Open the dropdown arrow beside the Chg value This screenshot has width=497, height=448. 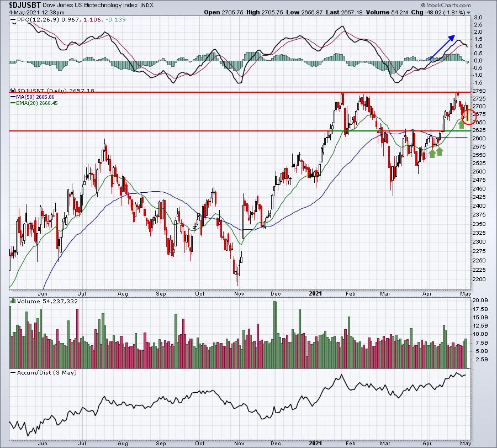[468, 13]
